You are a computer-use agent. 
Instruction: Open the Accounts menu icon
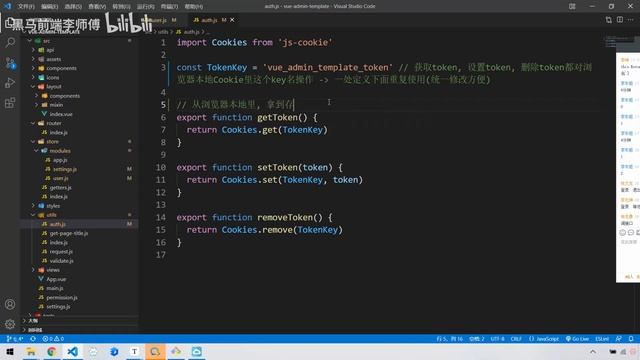[10, 304]
